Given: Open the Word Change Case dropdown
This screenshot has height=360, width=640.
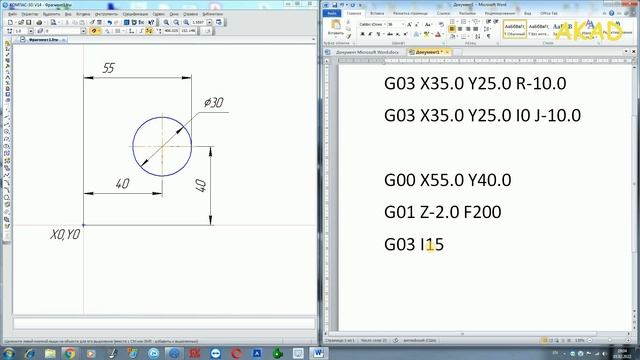Looking at the screenshot, I should pyautogui.click(x=428, y=24).
